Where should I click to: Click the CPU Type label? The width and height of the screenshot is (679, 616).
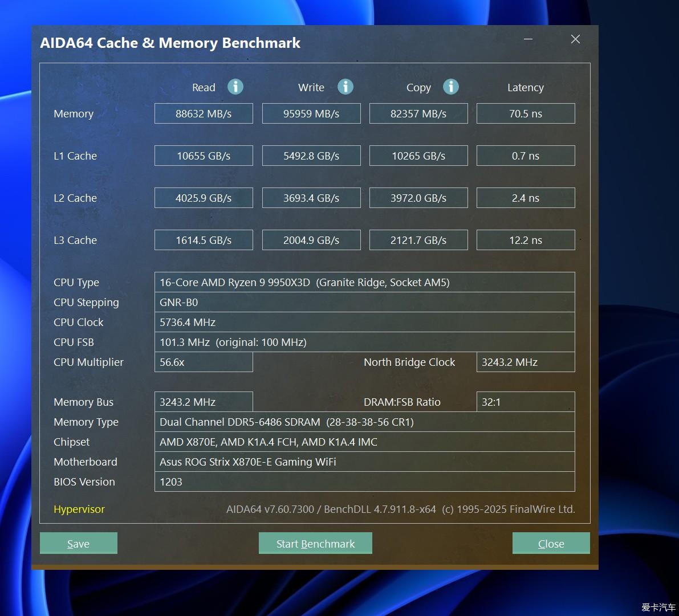click(76, 283)
